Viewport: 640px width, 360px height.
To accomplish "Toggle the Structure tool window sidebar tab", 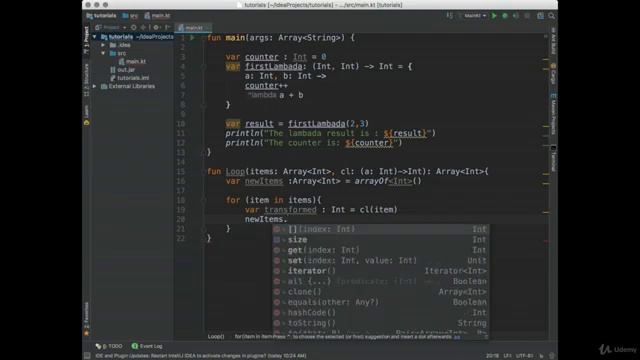I will click(x=86, y=80).
